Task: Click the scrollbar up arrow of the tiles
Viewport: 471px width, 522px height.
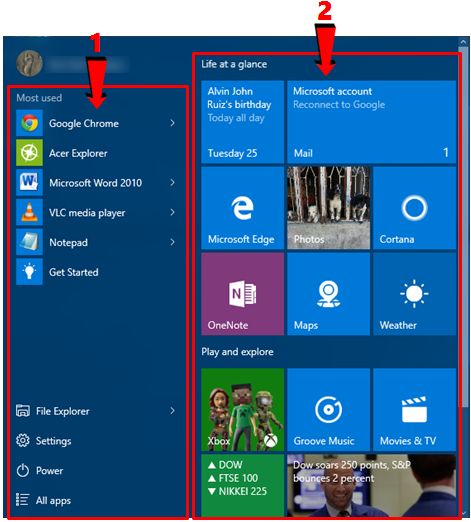Action: [463, 42]
